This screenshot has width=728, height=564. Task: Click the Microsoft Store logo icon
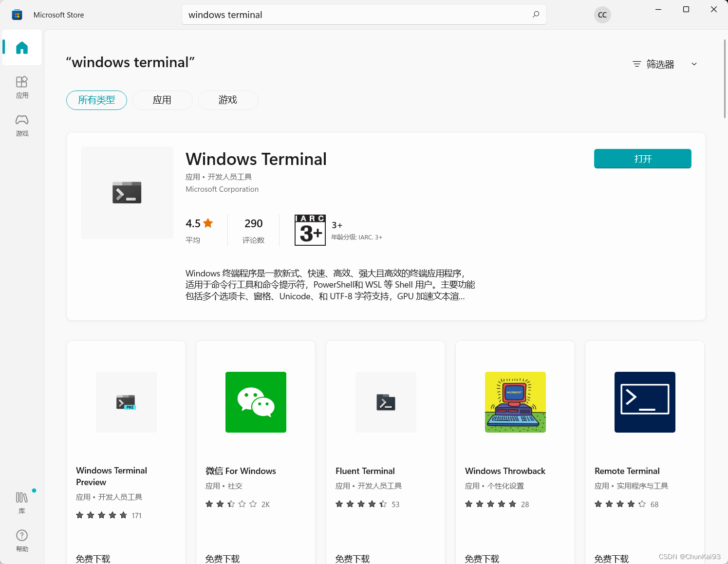(x=17, y=15)
